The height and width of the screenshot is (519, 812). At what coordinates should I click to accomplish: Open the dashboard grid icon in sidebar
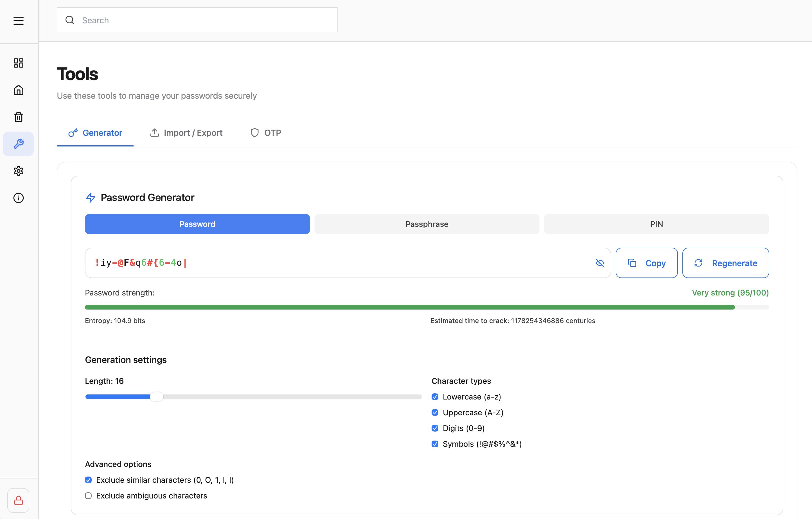click(19, 63)
